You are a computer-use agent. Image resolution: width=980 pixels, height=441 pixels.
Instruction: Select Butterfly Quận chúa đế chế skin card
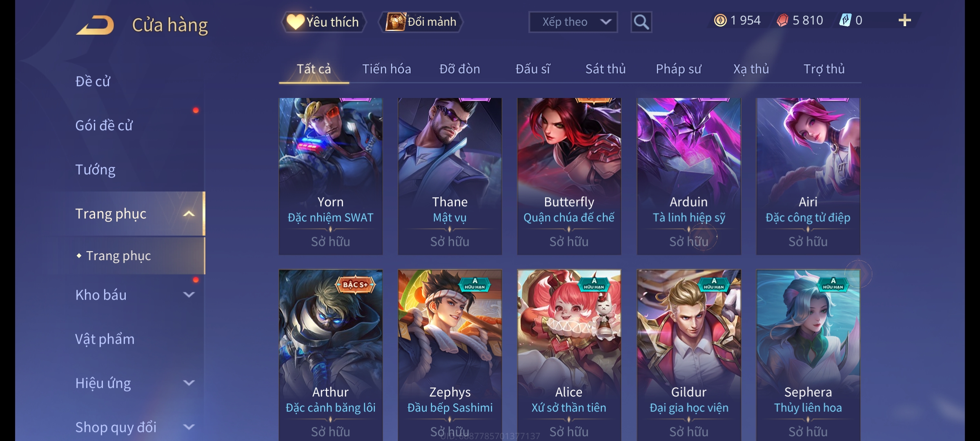coord(569,176)
